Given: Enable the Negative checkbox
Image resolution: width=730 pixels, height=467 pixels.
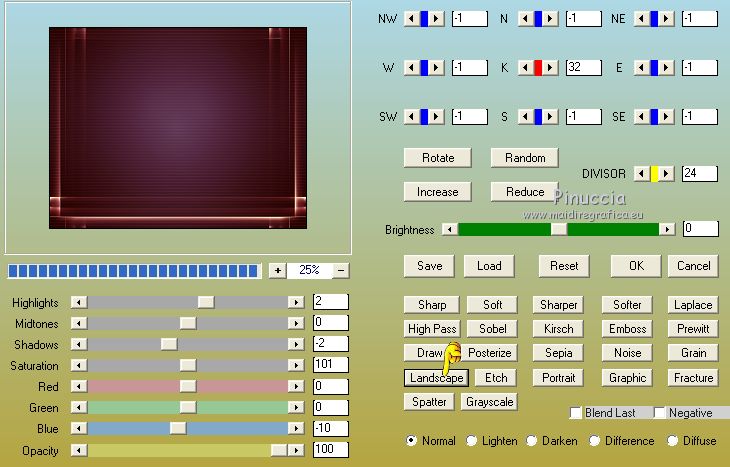Looking at the screenshot, I should (x=659, y=413).
